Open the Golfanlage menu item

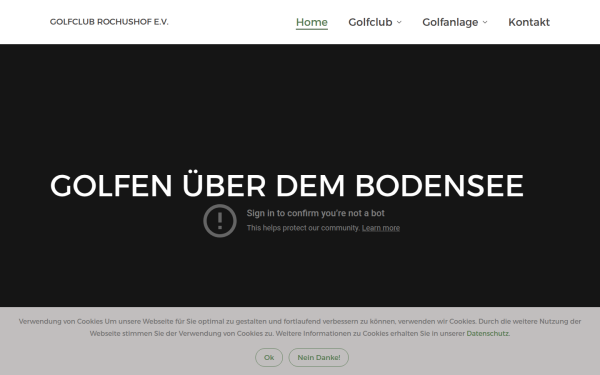pyautogui.click(x=450, y=22)
